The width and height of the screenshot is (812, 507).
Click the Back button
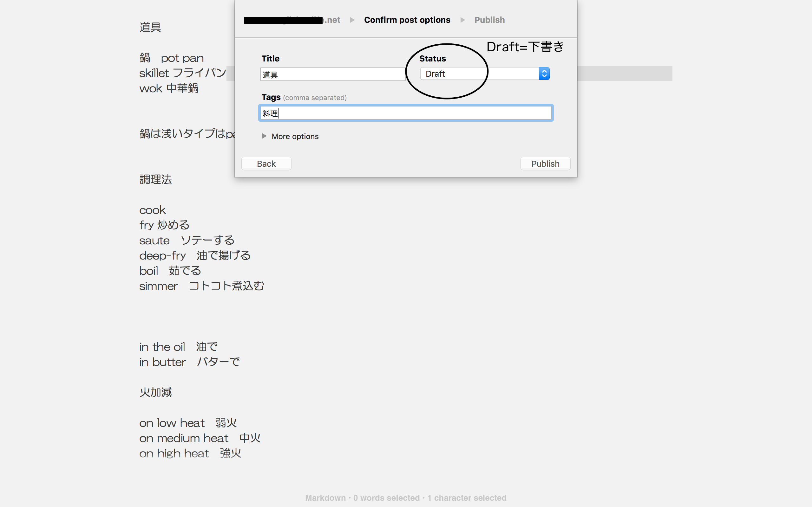(266, 164)
